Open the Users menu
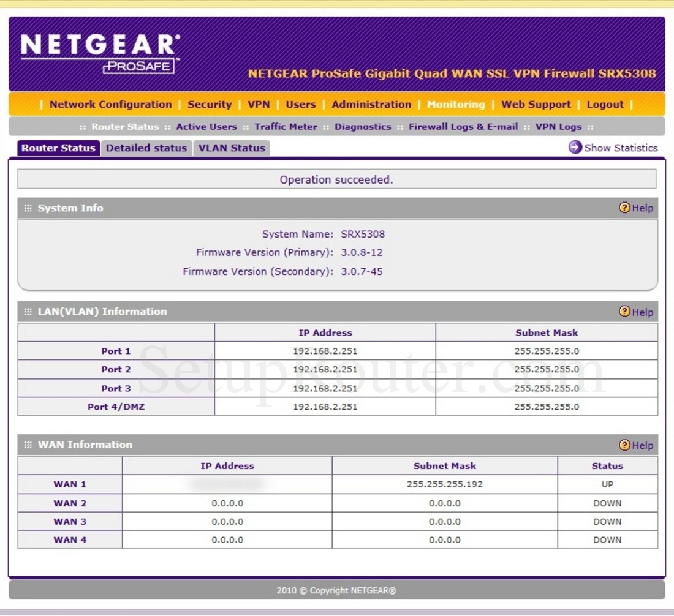The height and width of the screenshot is (616, 674). (x=301, y=104)
